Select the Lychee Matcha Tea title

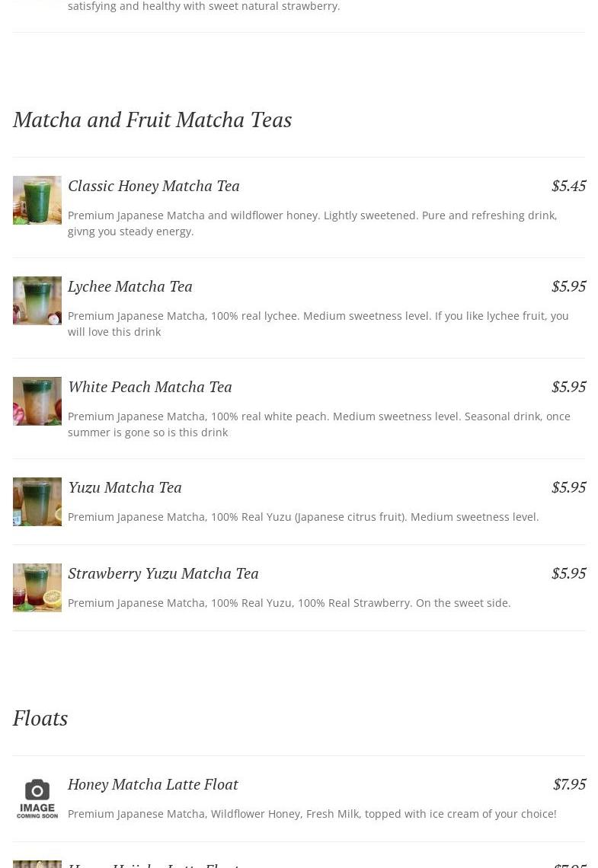[x=130, y=286]
